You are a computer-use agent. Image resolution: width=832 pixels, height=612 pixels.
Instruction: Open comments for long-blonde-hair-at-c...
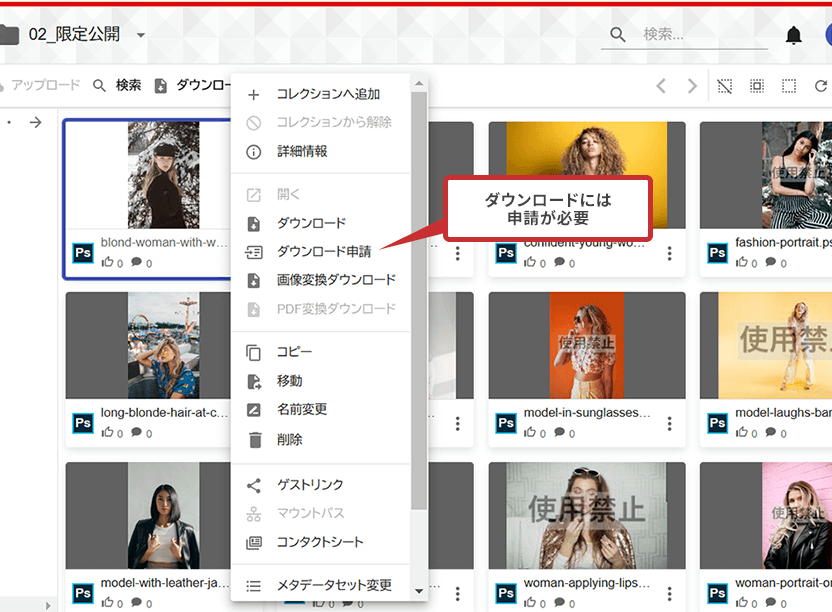137,433
